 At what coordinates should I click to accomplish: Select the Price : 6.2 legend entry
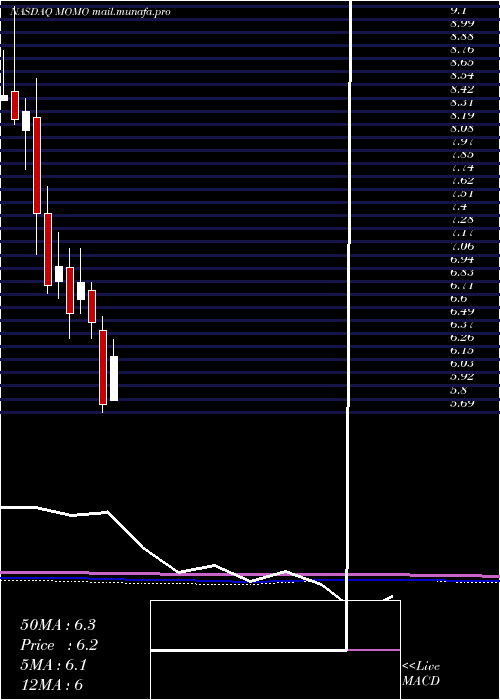click(59, 645)
